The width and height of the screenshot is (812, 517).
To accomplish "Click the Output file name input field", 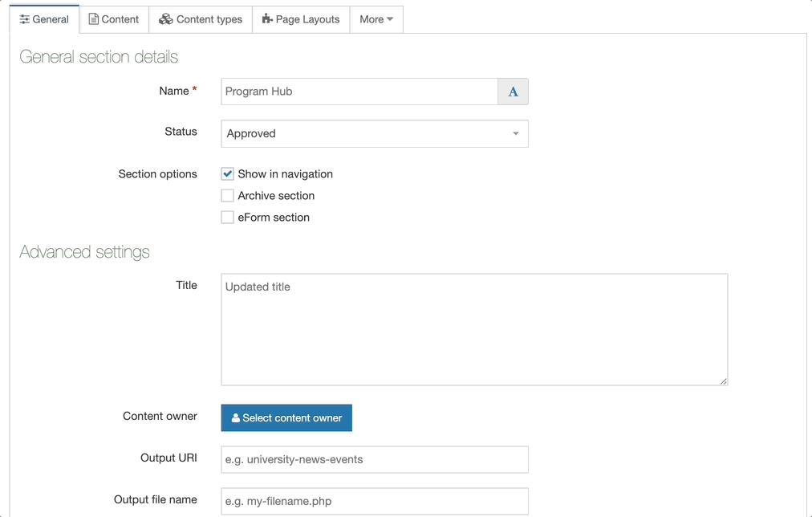I will click(x=374, y=499).
